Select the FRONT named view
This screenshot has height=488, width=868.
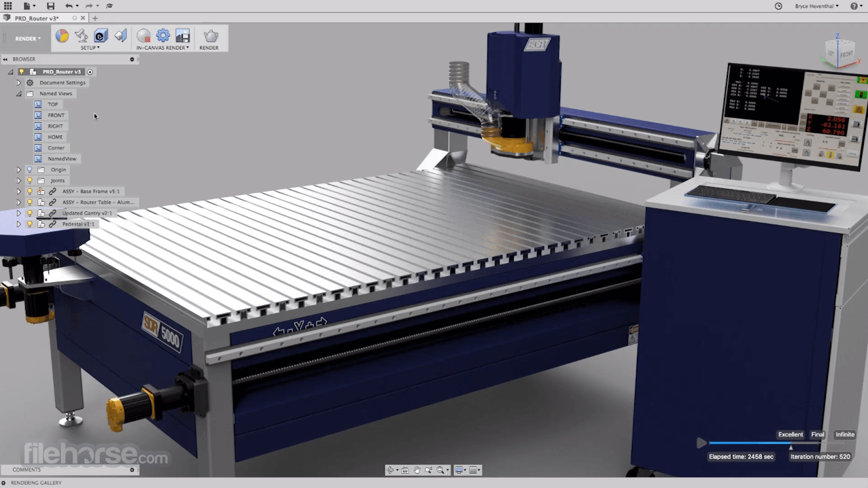pyautogui.click(x=56, y=116)
